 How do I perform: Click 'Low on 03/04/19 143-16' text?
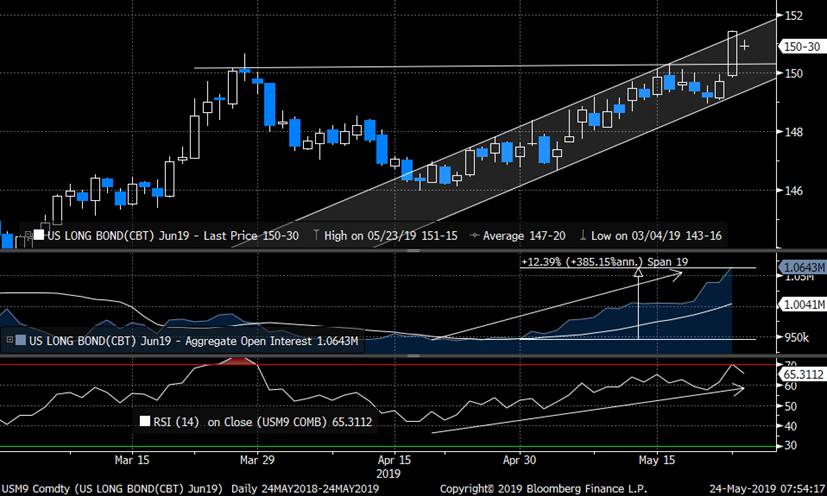click(x=656, y=235)
